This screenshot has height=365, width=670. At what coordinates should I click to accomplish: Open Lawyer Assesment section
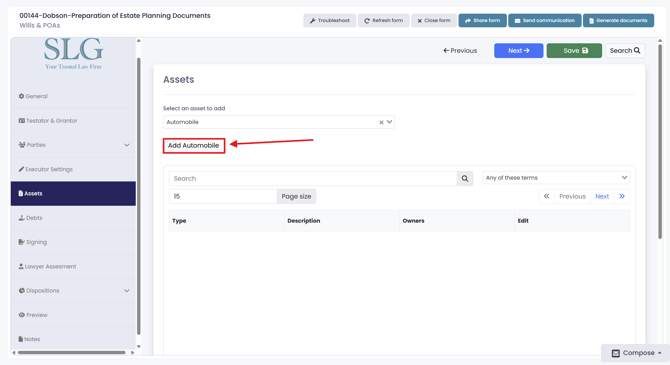click(73, 266)
